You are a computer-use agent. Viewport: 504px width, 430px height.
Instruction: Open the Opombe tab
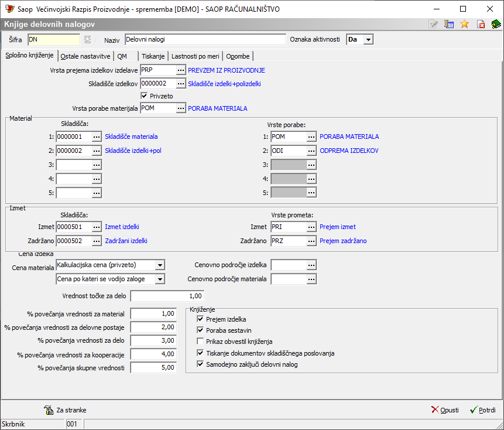coord(238,56)
